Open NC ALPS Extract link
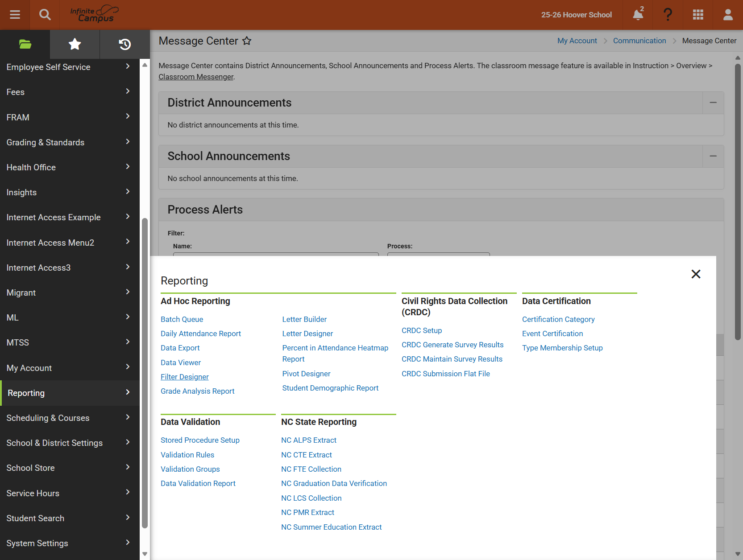The height and width of the screenshot is (560, 743). (309, 440)
